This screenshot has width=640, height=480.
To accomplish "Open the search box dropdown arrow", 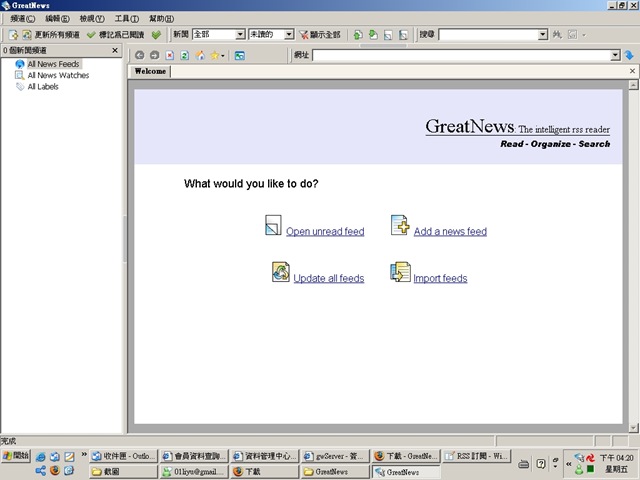I will tap(542, 34).
